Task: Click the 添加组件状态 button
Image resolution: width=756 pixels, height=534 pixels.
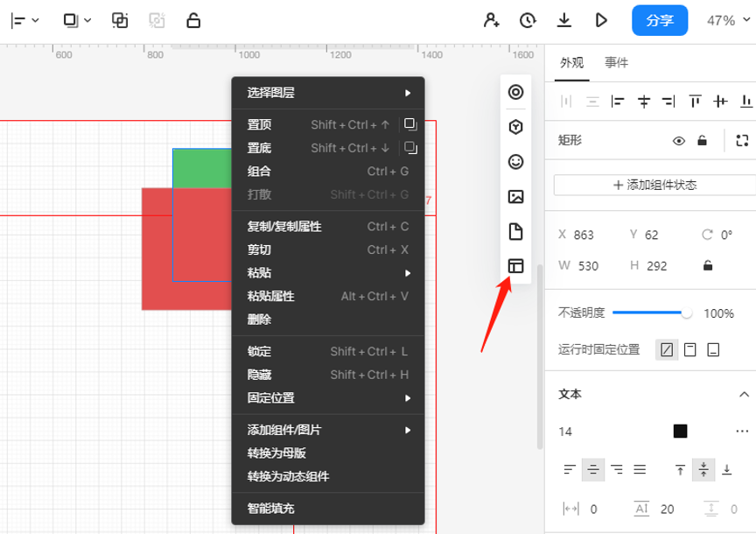Action: (654, 185)
